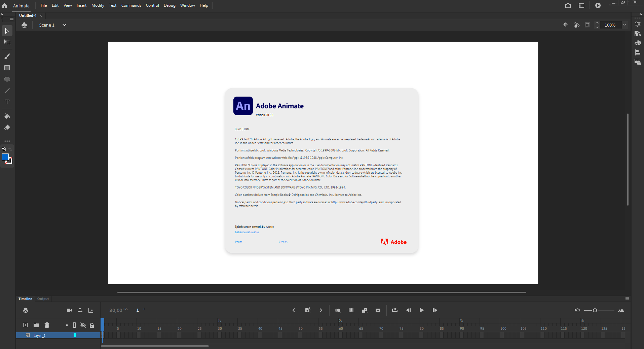Open the Timeline panel options menu
Screen dimensions: 644x349
pos(627,299)
